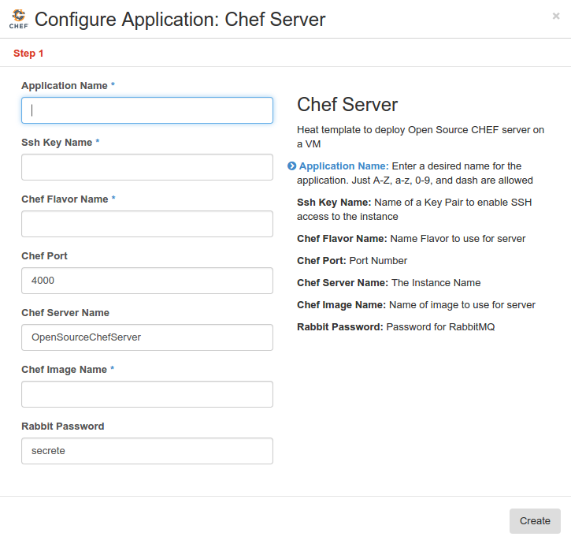Click the Rabbit Password field label

pyautogui.click(x=63, y=426)
